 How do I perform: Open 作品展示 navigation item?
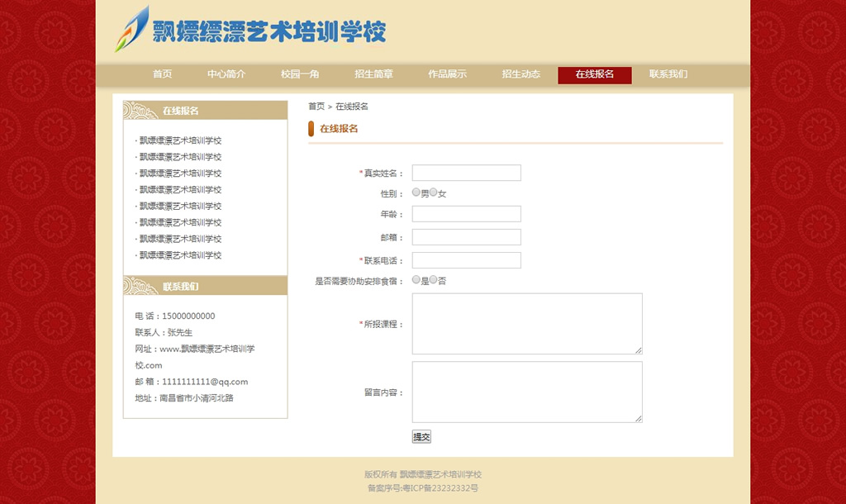pyautogui.click(x=447, y=74)
